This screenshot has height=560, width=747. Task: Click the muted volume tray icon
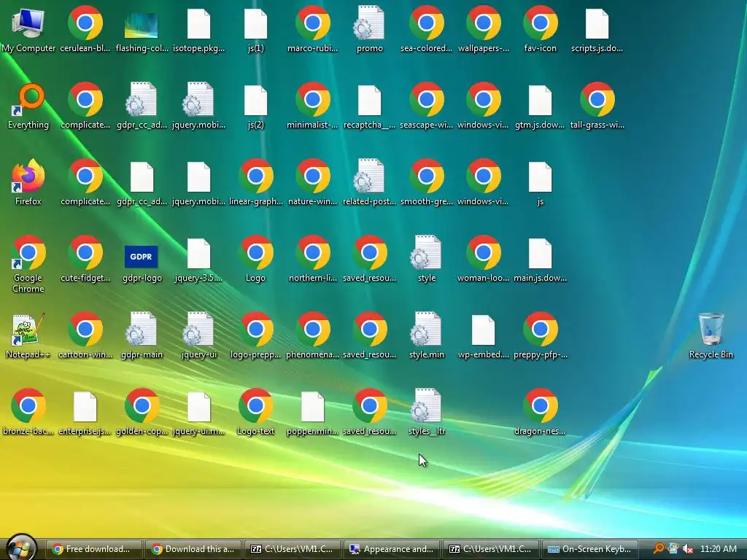pyautogui.click(x=687, y=549)
